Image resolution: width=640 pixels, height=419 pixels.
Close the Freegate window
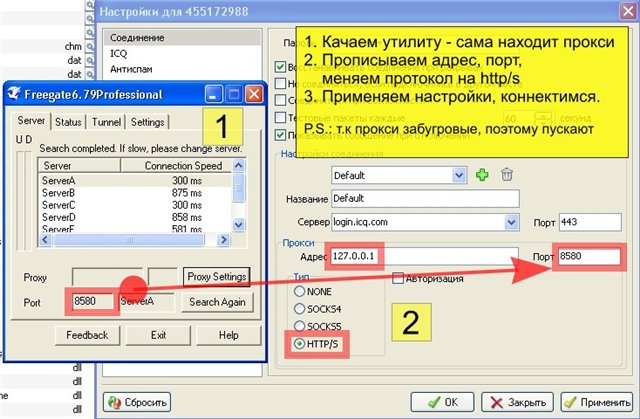tap(254, 94)
